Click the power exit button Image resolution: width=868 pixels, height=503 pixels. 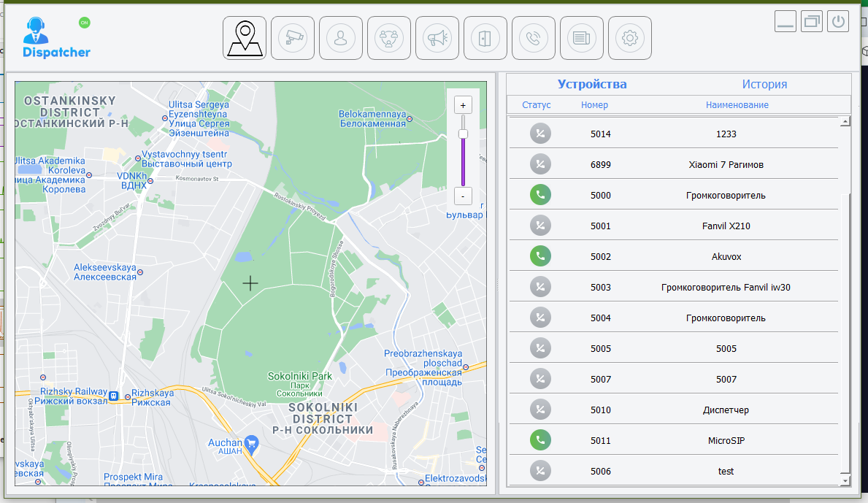838,21
